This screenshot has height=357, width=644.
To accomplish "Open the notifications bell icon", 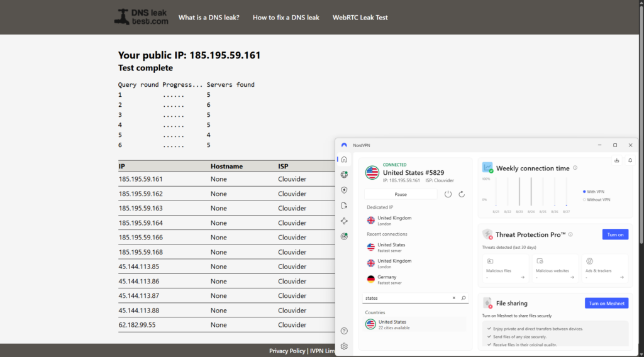I will click(630, 160).
